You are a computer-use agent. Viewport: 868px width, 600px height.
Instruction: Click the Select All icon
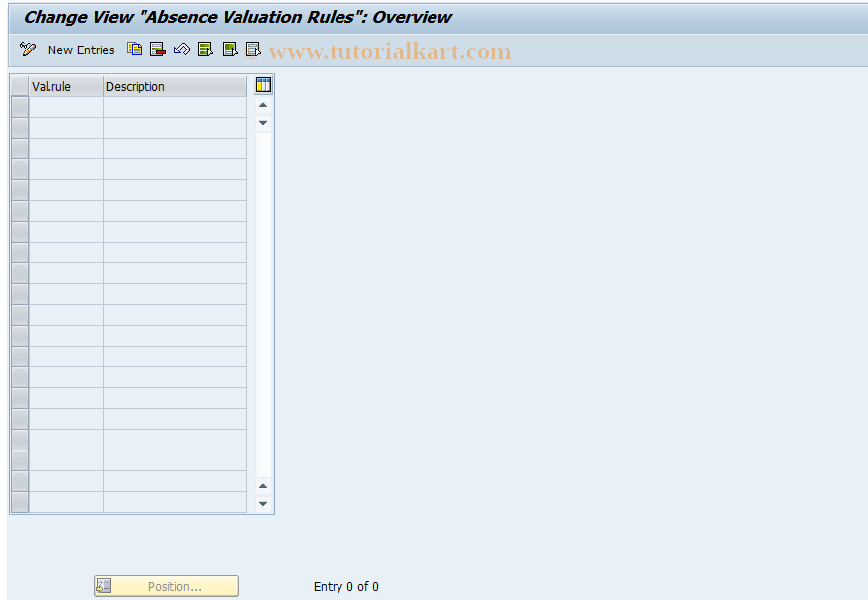(x=206, y=50)
